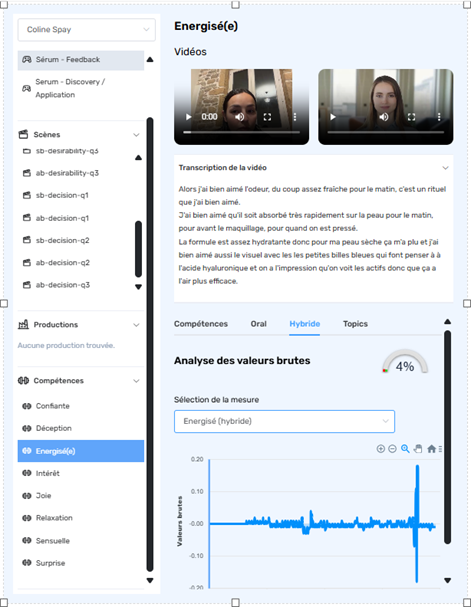Click the chart zoom-out minus icon
471x607 pixels.
tap(392, 449)
